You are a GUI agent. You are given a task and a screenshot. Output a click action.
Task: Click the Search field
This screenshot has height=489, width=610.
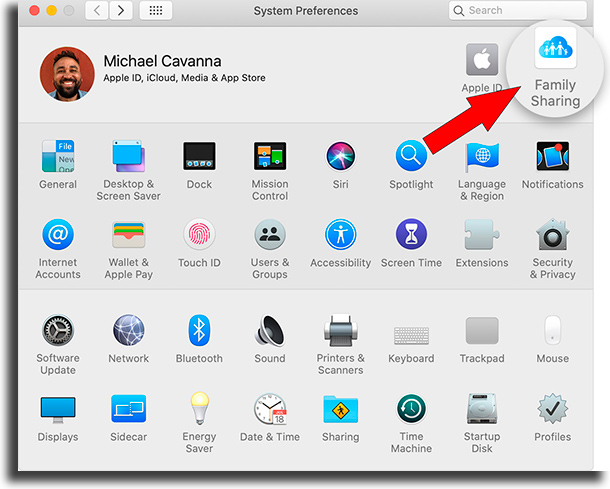[517, 11]
